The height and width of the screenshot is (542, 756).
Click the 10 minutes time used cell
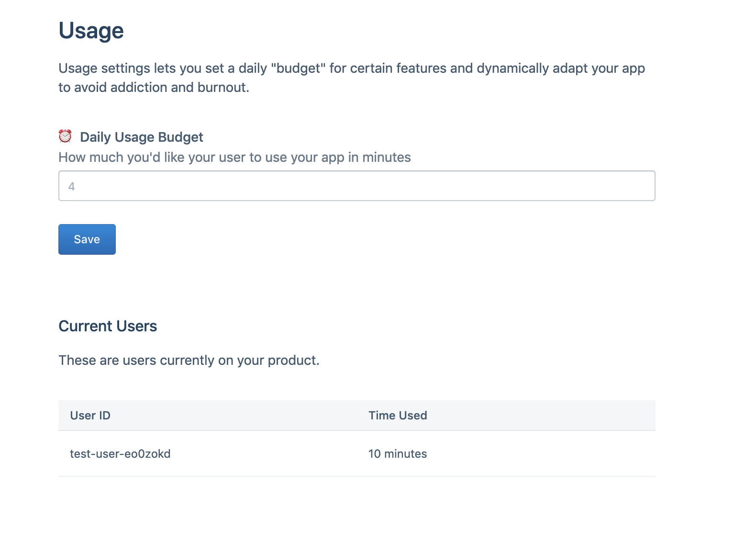[x=398, y=454]
